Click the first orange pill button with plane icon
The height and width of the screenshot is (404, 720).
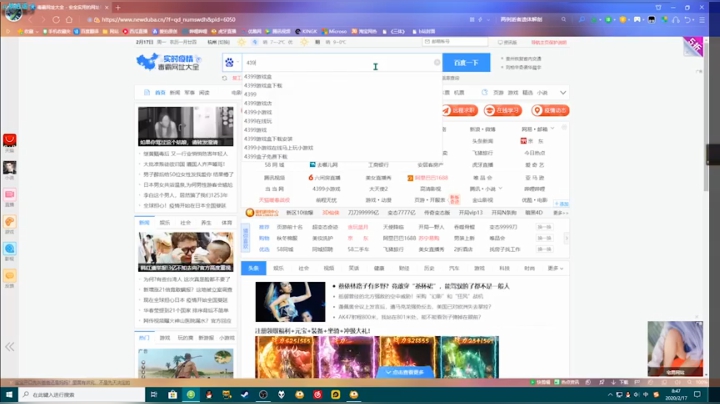(460, 111)
